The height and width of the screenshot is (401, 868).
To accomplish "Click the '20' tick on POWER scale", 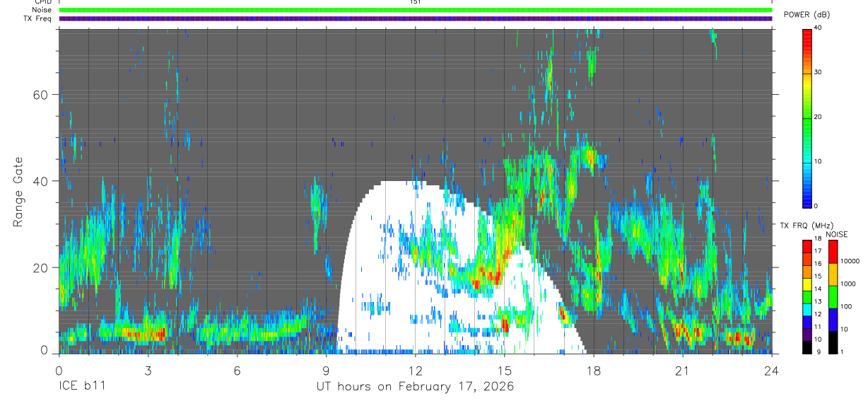I will [x=819, y=117].
